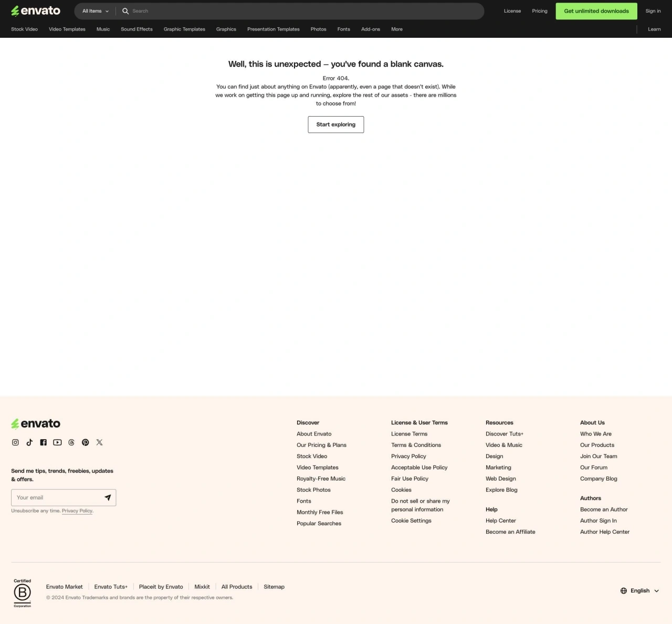Screen dimensions: 672x624
Task: Open Our Pricing & Plans link
Action: tap(321, 445)
